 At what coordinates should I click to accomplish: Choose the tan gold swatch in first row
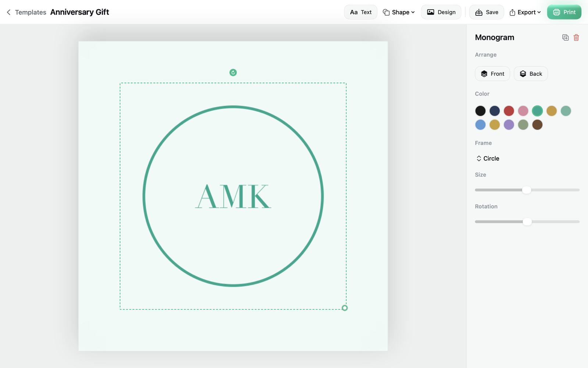[x=552, y=111]
